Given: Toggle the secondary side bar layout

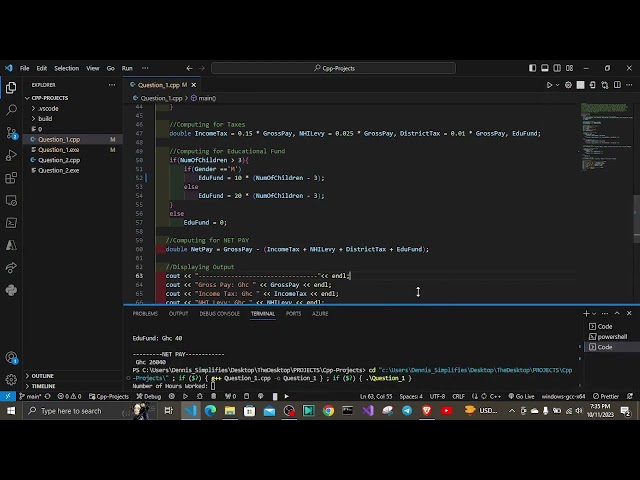Looking at the screenshot, I should (x=557, y=68).
